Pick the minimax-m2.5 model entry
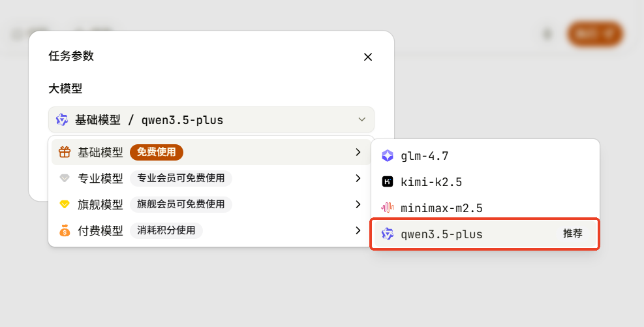The image size is (644, 327). click(x=485, y=208)
